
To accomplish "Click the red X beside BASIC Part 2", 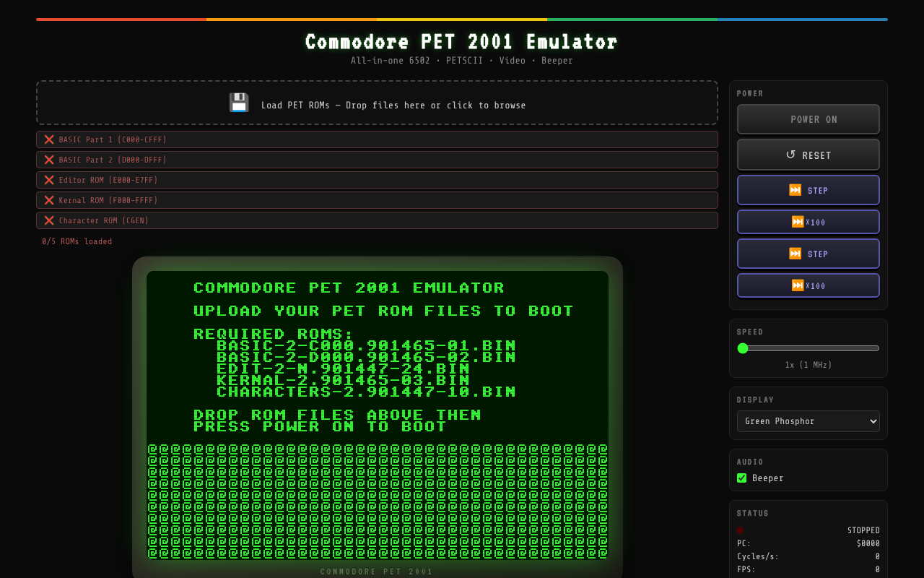I will pos(49,160).
